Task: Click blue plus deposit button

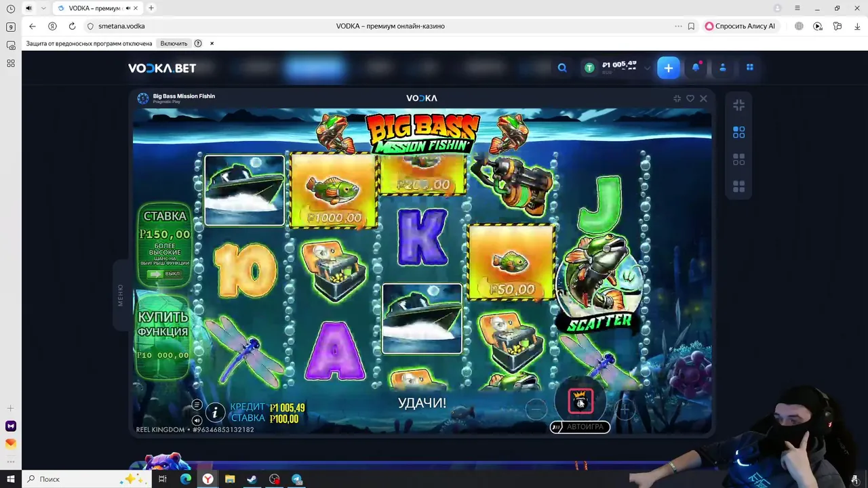Action: coord(669,68)
